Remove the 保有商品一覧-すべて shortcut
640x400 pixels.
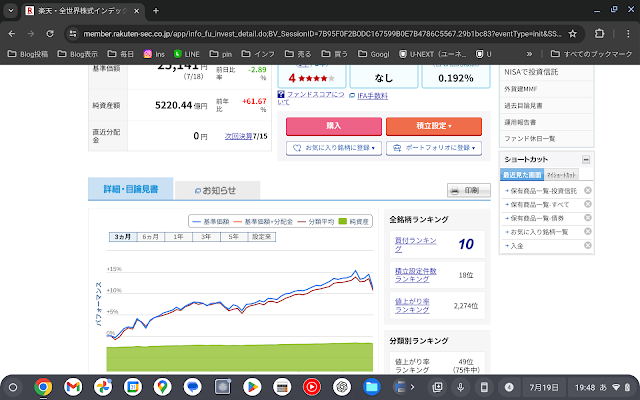point(587,204)
